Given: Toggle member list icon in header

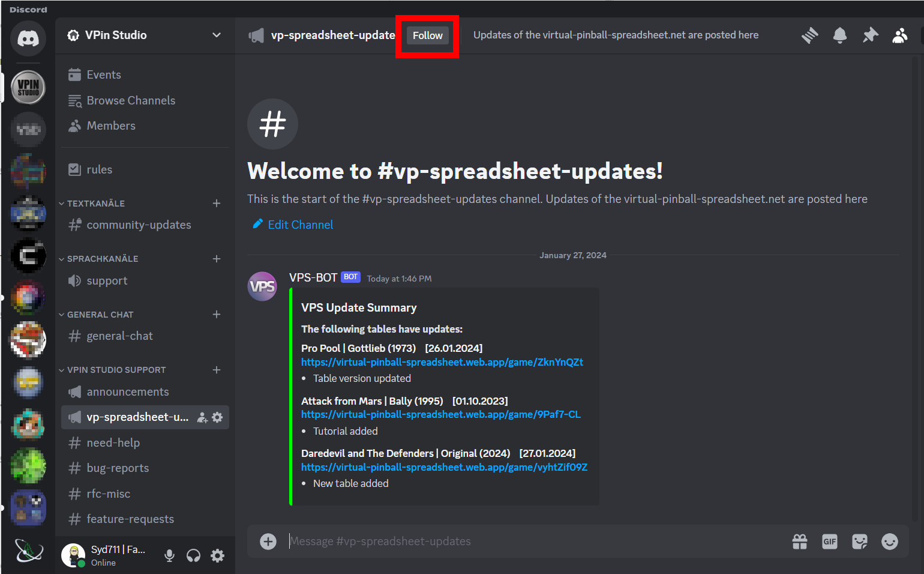Looking at the screenshot, I should point(900,35).
